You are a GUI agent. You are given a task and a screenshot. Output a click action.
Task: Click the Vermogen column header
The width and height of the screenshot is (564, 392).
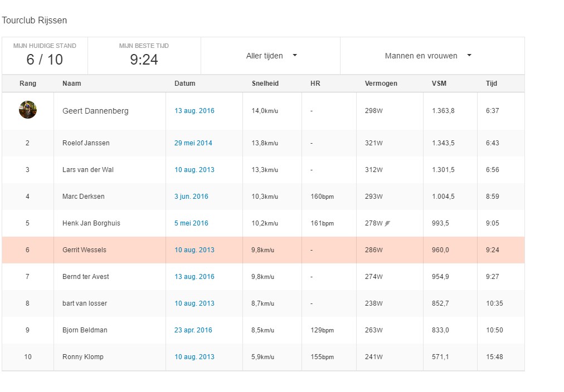coord(381,84)
